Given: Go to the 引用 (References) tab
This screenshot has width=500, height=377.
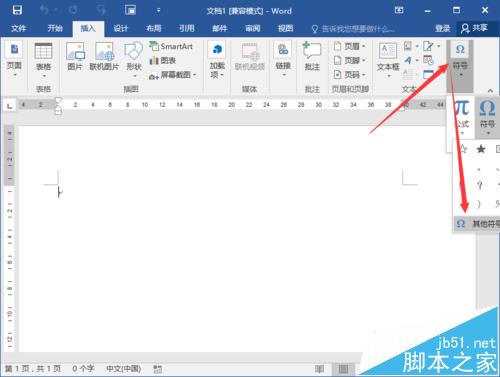Looking at the screenshot, I should [x=187, y=28].
